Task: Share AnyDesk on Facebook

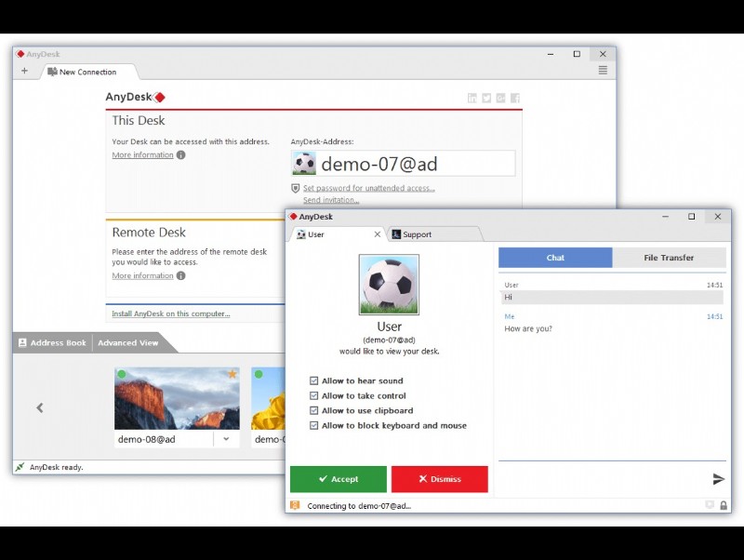Action: click(515, 98)
